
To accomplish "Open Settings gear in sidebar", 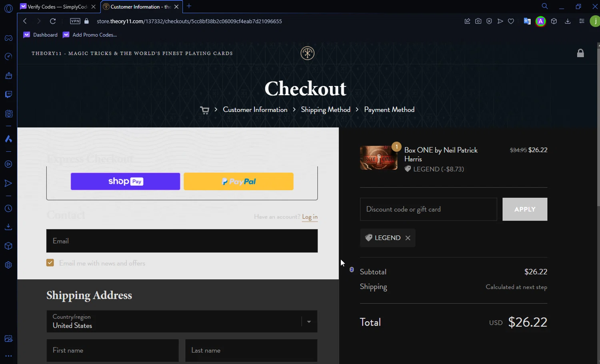I will point(8,265).
